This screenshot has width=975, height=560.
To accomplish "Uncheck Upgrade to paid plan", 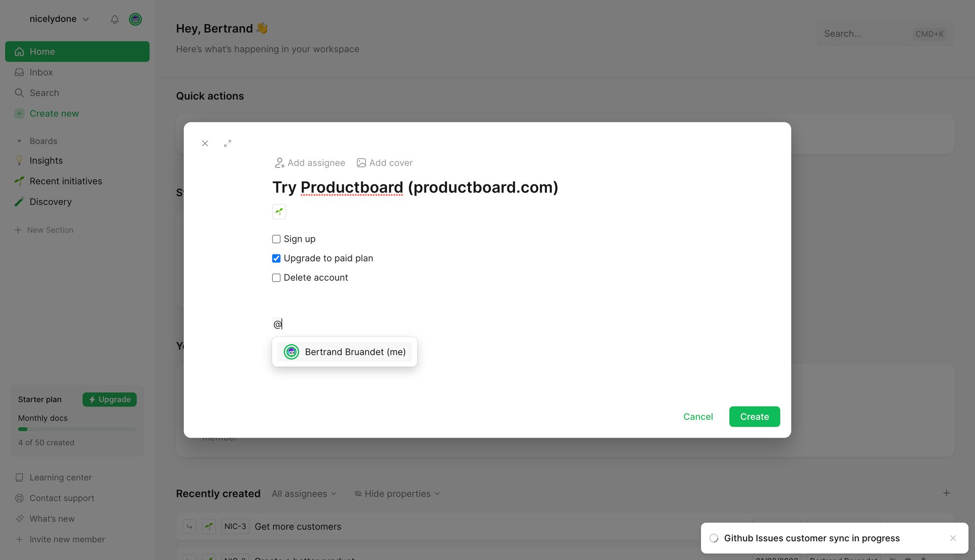I will [x=276, y=258].
